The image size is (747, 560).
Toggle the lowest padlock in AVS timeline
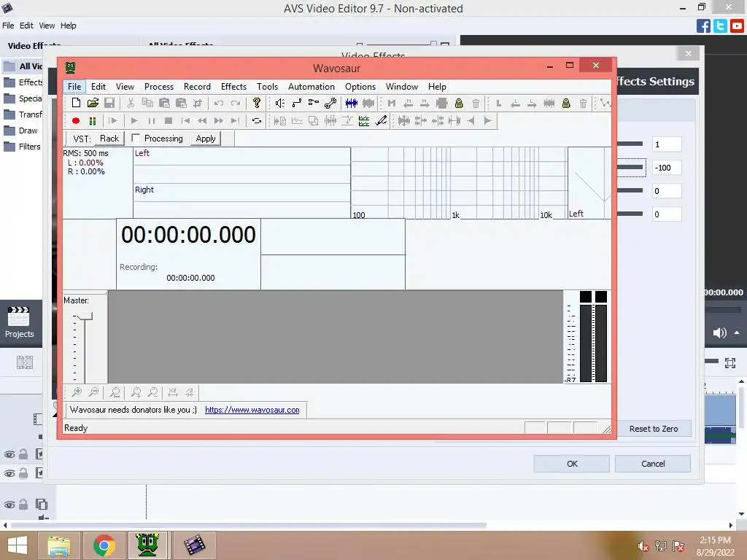point(23,505)
